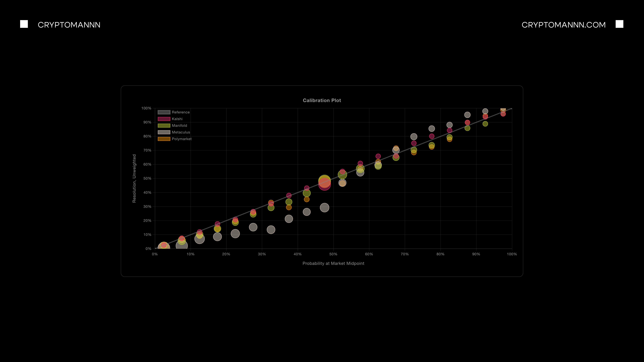Click the Resolution, Unweighted axis title
This screenshot has height=362, width=644.
pos(134,178)
